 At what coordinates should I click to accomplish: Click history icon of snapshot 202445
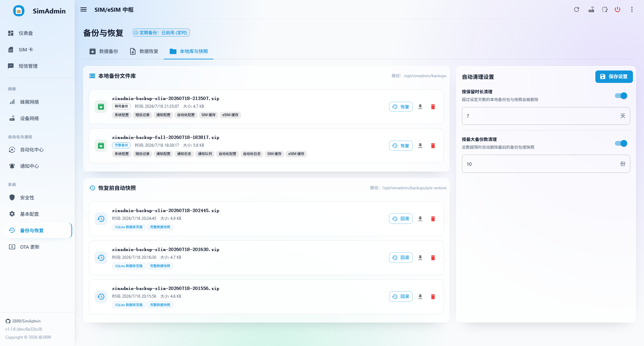point(101,219)
